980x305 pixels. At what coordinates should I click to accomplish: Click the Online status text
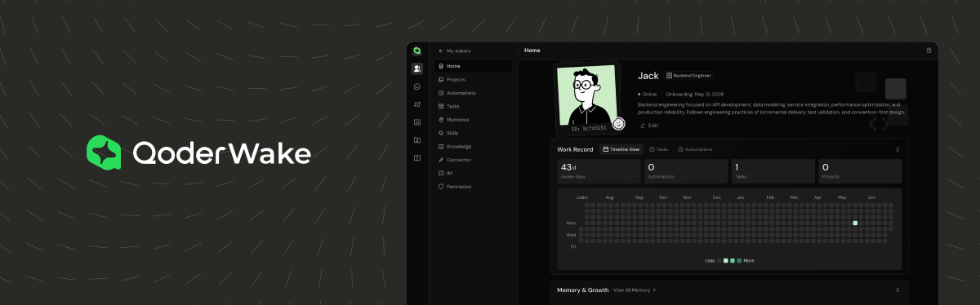pos(649,95)
